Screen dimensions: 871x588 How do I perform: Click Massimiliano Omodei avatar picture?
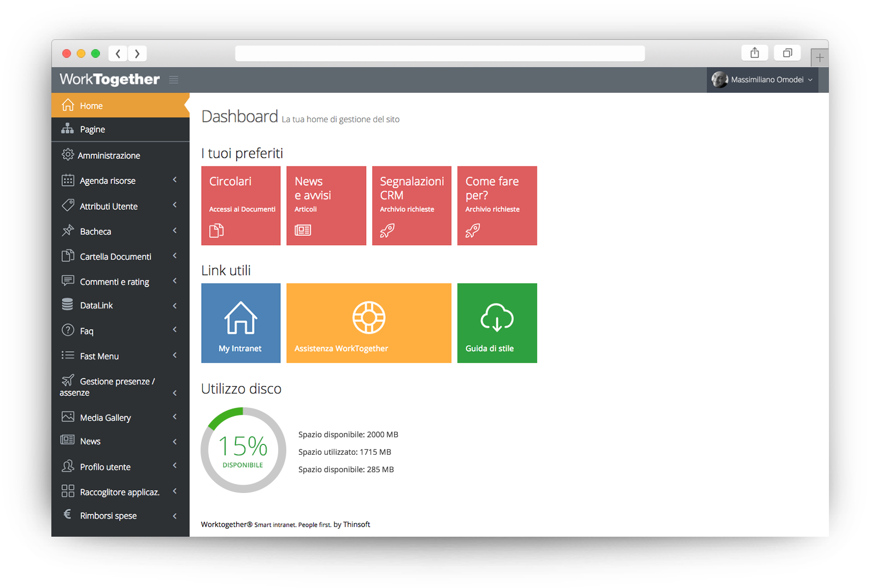coord(720,80)
